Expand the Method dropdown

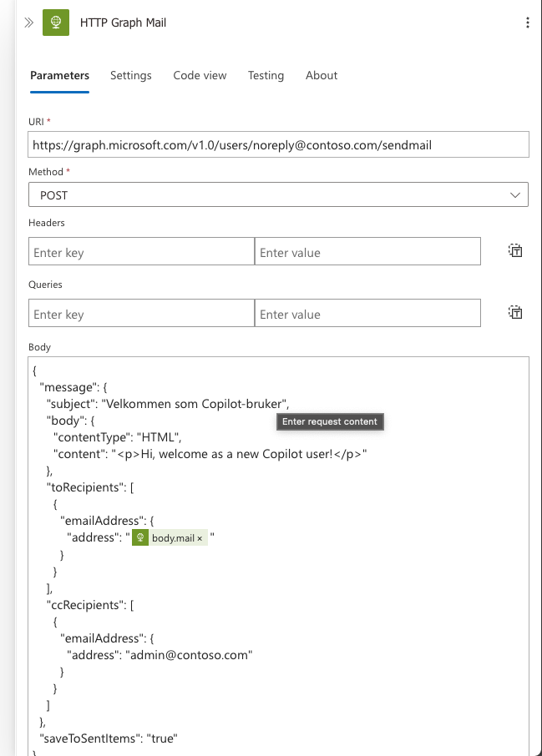tap(514, 195)
